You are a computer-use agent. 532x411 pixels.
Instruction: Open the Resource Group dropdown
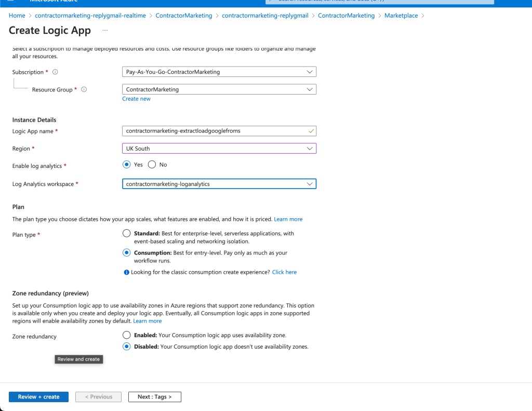pos(219,89)
